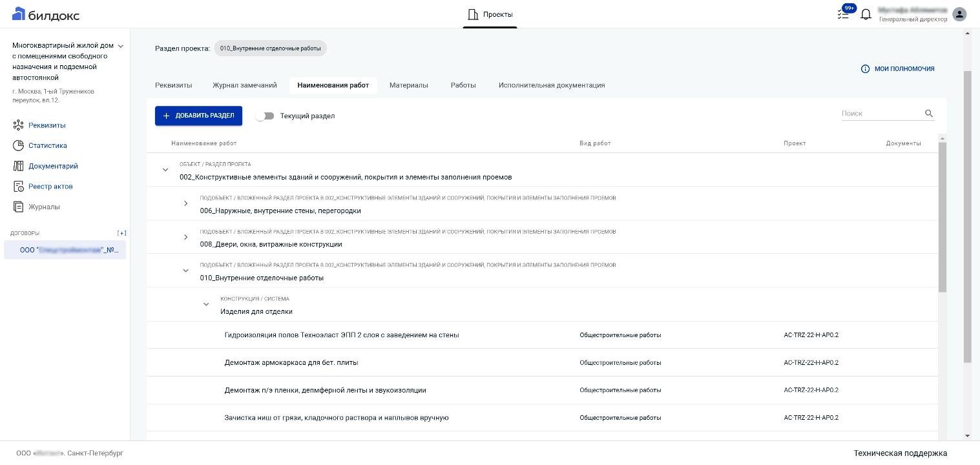980x465 pixels.
Task: Switch to Журнал замечаний tab
Action: pos(245,85)
